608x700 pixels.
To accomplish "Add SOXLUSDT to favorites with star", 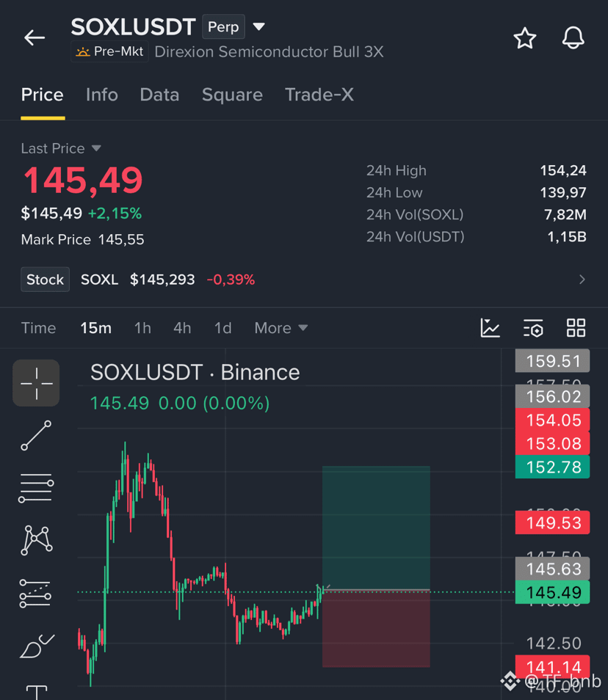I will (524, 38).
